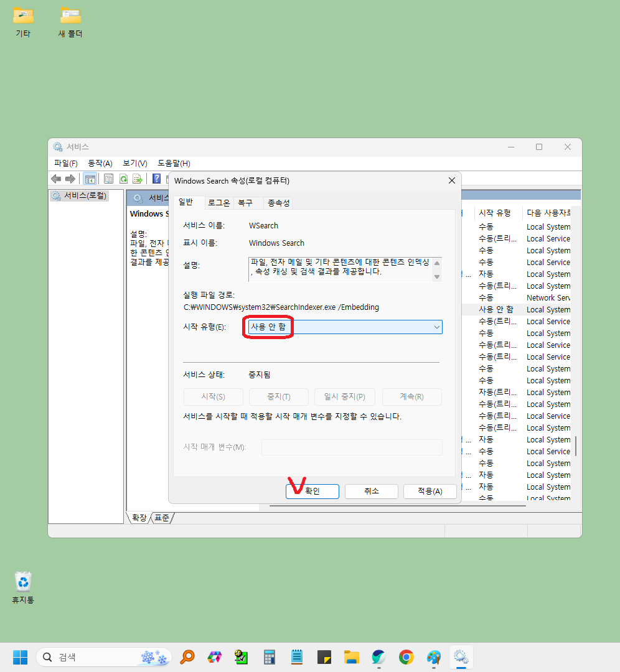Viewport: 620px width, 672px height.
Task: Open the Sticky Notes app in taskbar
Action: [x=324, y=657]
